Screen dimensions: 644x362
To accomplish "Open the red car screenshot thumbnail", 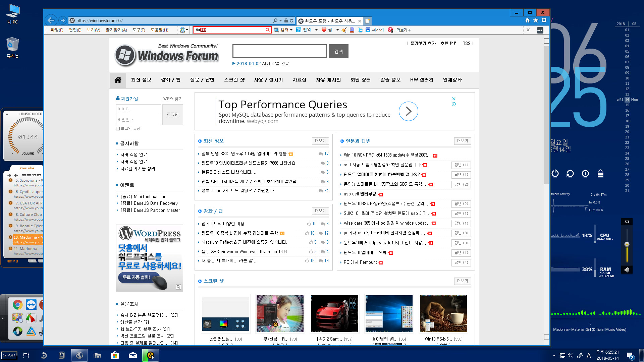I will 334,314.
